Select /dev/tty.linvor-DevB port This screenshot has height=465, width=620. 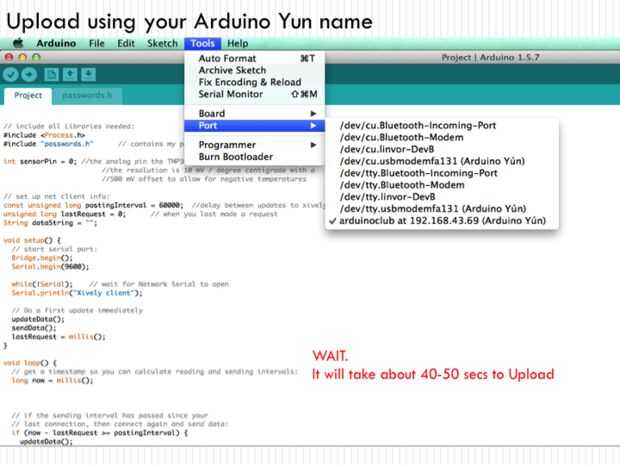pos(442,197)
